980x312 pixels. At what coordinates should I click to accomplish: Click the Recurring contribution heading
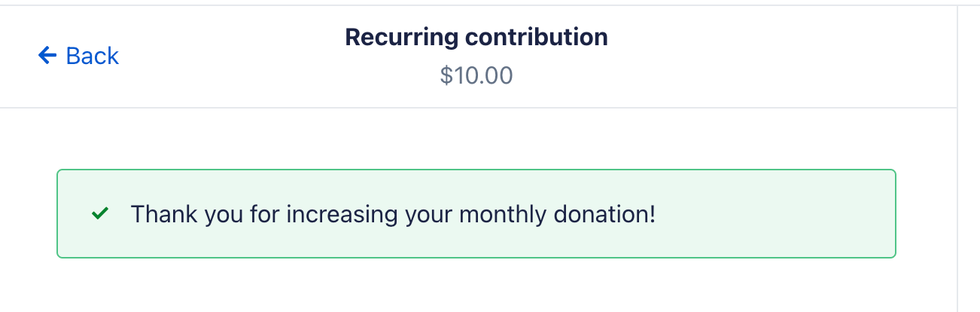476,36
